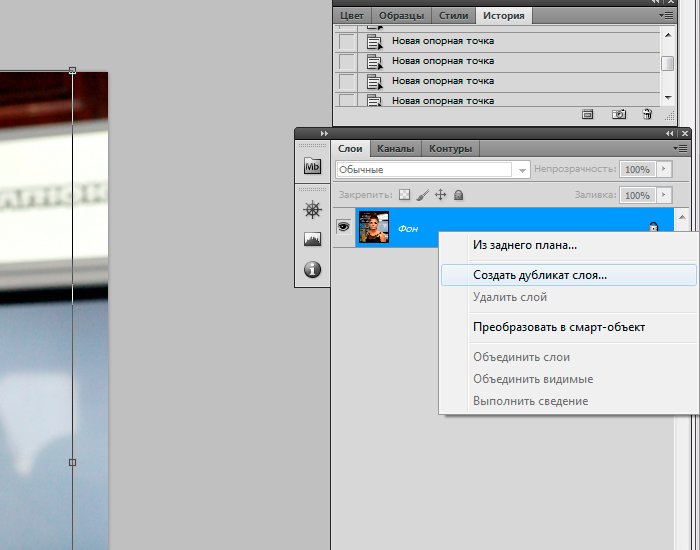Click the trash icon in History panel

click(647, 115)
